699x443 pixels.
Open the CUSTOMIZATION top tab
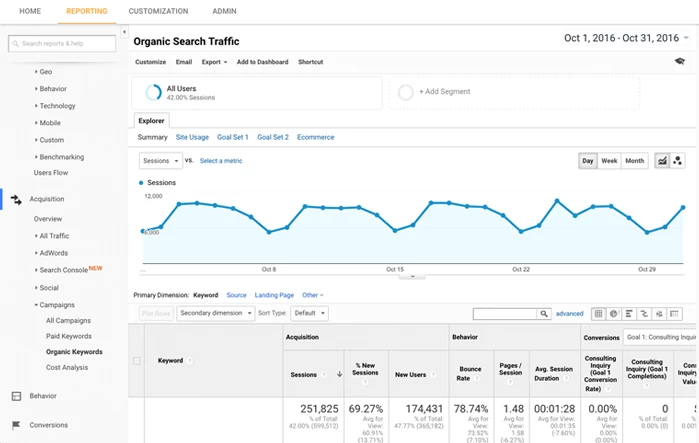pos(158,11)
